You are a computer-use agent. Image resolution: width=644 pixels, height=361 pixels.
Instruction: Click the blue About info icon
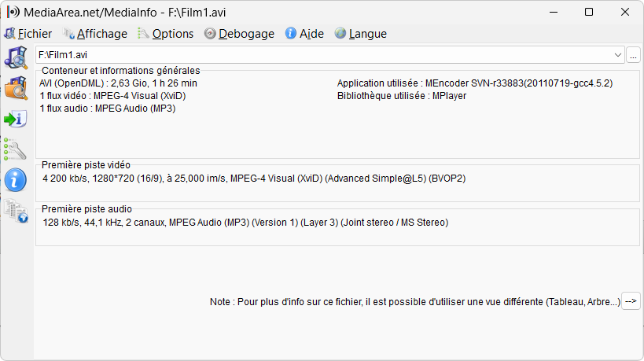click(16, 180)
